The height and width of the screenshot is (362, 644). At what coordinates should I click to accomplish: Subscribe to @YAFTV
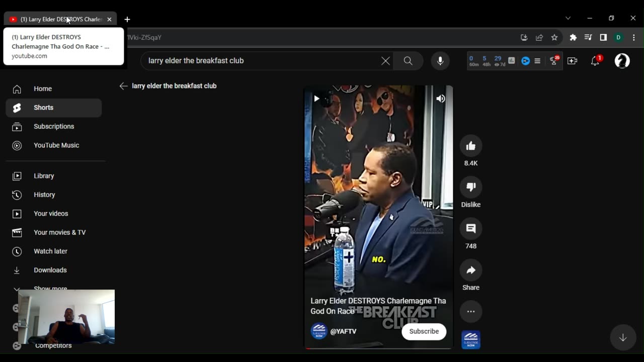424,331
